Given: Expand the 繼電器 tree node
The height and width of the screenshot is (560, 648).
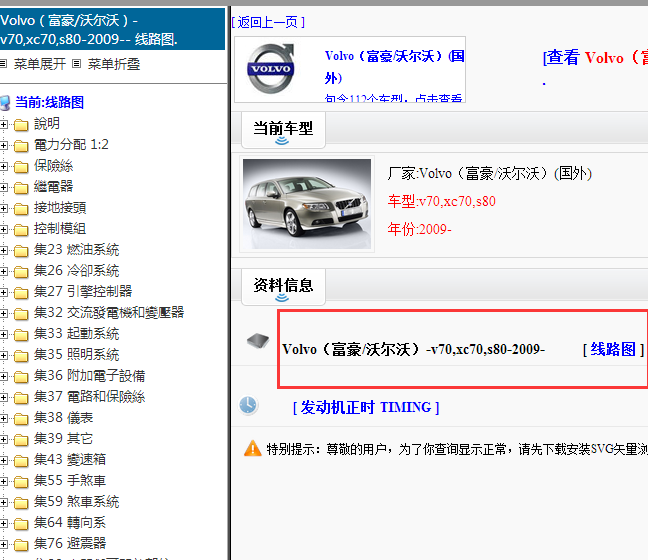Looking at the screenshot, I should tap(4, 187).
